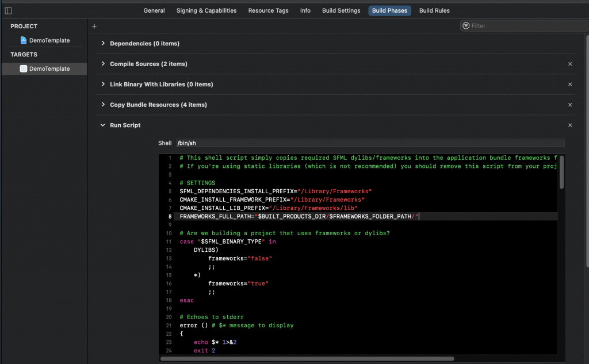This screenshot has height=364, width=589.
Task: Expand the Copy Bundle Resources section
Action: [x=103, y=105]
